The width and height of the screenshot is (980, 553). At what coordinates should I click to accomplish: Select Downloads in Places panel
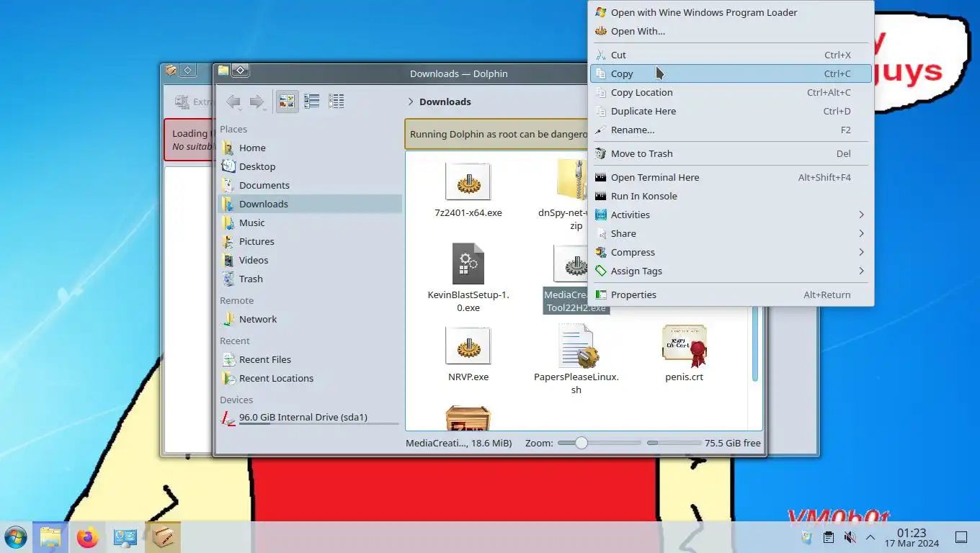click(310, 204)
